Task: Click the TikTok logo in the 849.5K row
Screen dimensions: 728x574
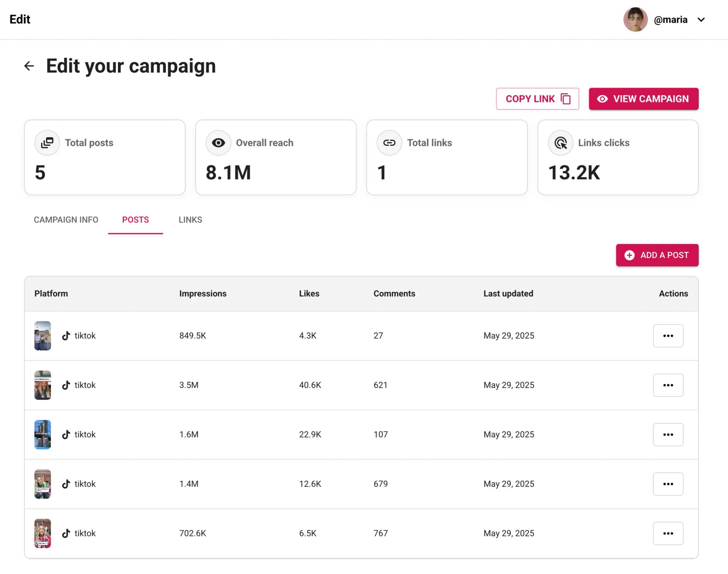Action: tap(66, 336)
